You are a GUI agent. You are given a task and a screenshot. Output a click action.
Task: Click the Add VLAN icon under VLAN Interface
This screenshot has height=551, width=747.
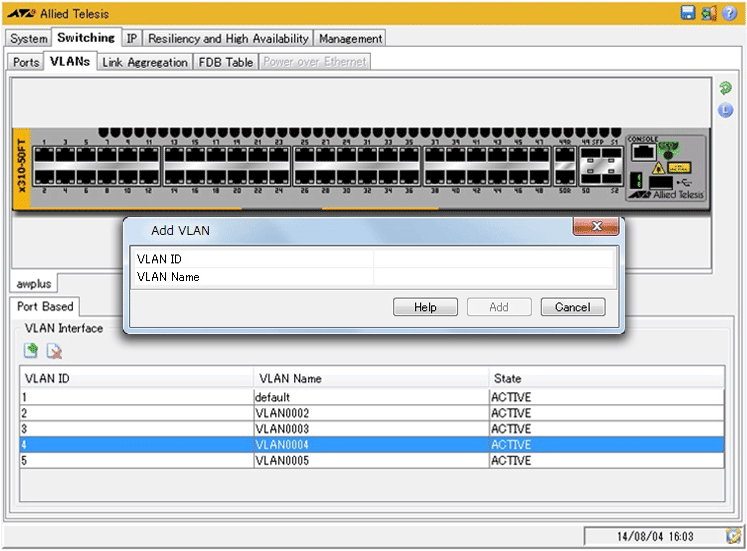pos(32,351)
